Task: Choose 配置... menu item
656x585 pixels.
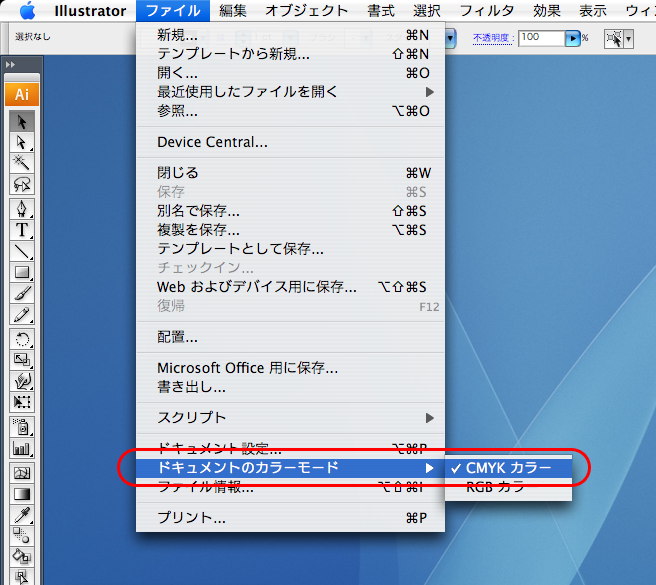Action: pyautogui.click(x=290, y=337)
